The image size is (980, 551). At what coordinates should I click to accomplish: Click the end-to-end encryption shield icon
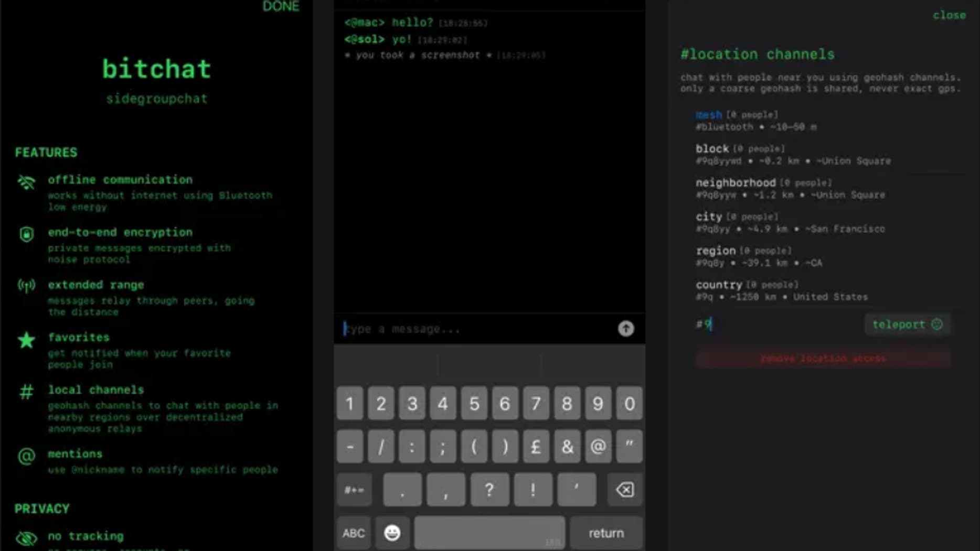click(26, 234)
